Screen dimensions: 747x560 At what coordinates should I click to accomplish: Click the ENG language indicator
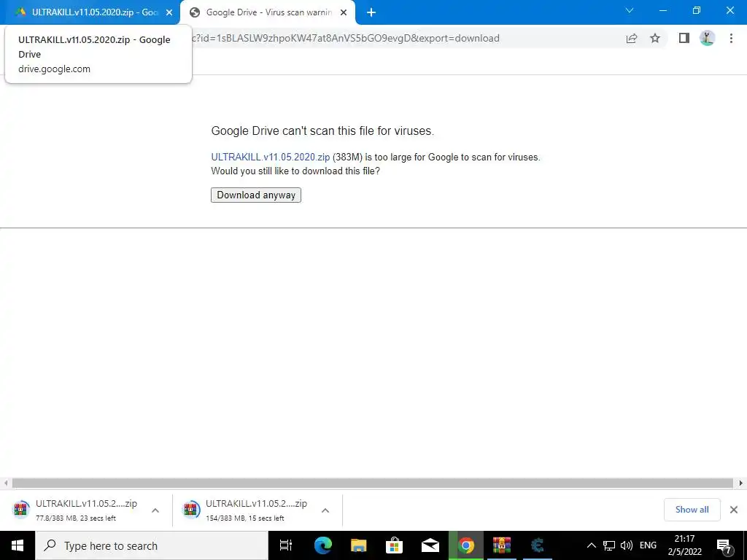[x=648, y=545]
